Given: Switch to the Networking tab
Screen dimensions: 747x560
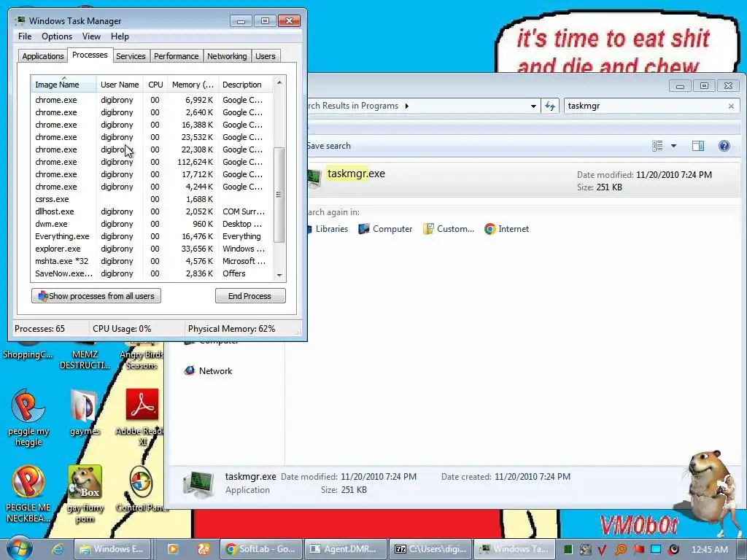Looking at the screenshot, I should click(x=227, y=56).
